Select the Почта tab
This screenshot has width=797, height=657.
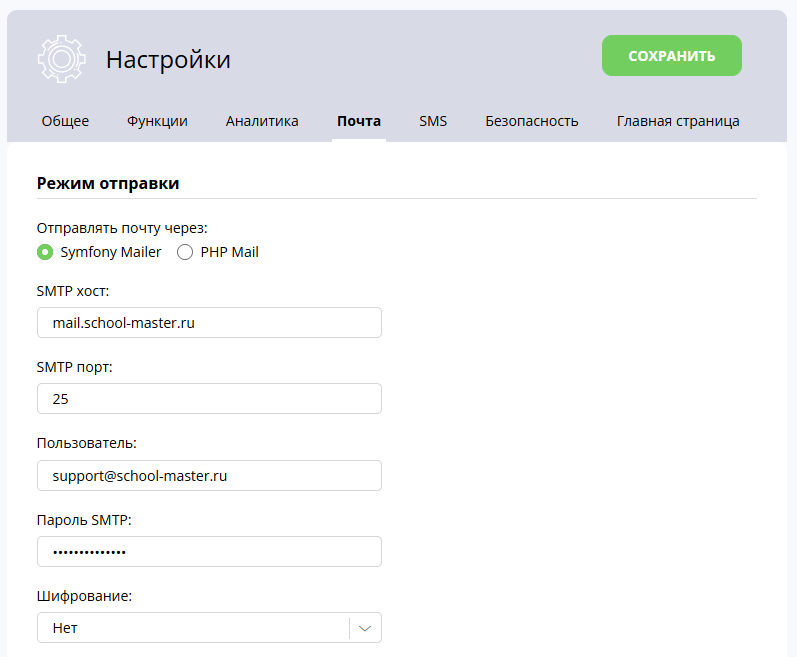(x=359, y=121)
